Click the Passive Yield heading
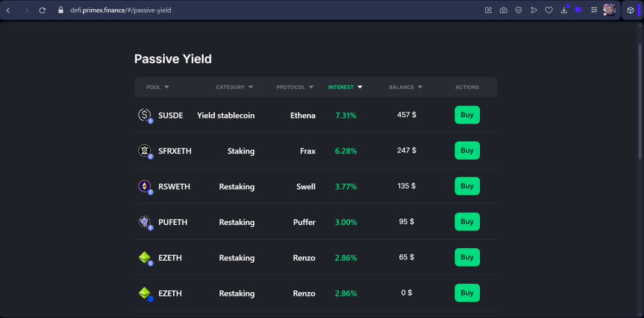The height and width of the screenshot is (318, 644). click(173, 59)
